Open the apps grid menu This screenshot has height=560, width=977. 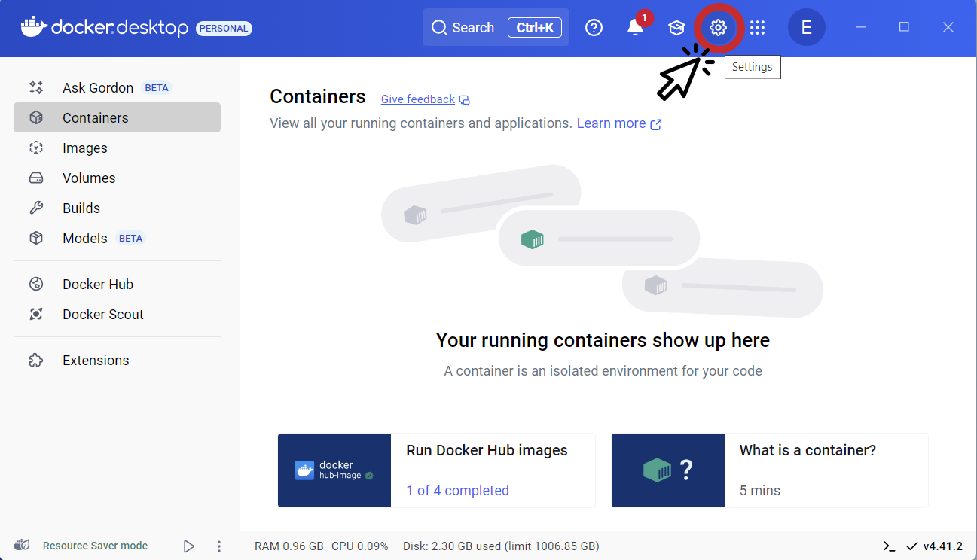[757, 27]
